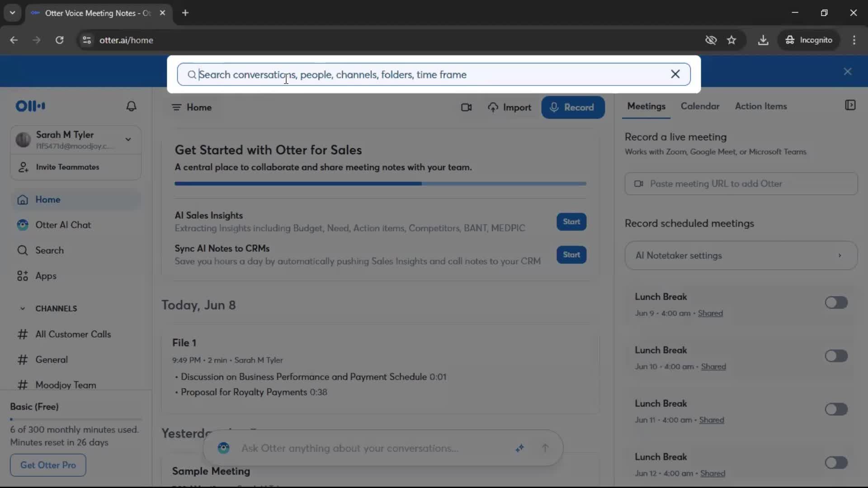Reload the page in browser
The image size is (868, 488).
(59, 40)
